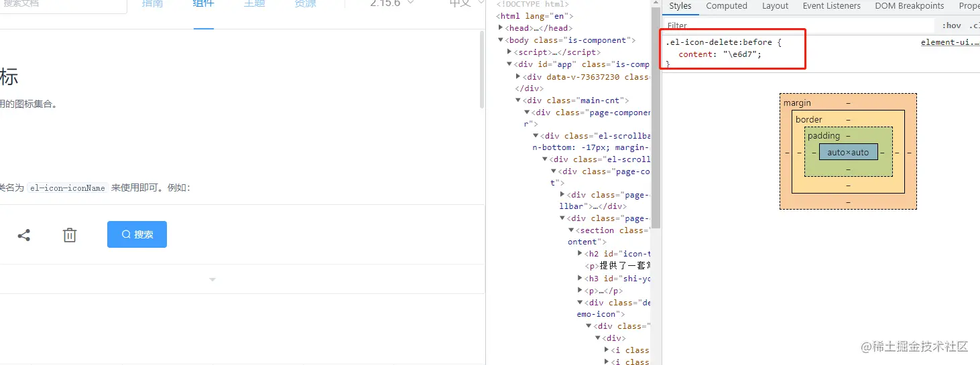
Task: Expand the div data-v-73637230 node
Action: click(518, 76)
